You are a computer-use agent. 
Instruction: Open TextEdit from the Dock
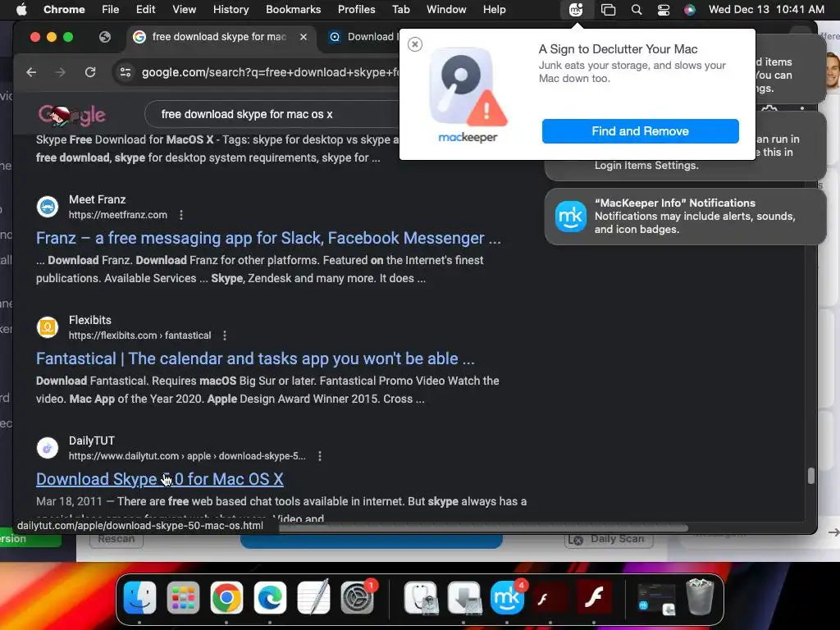[313, 597]
